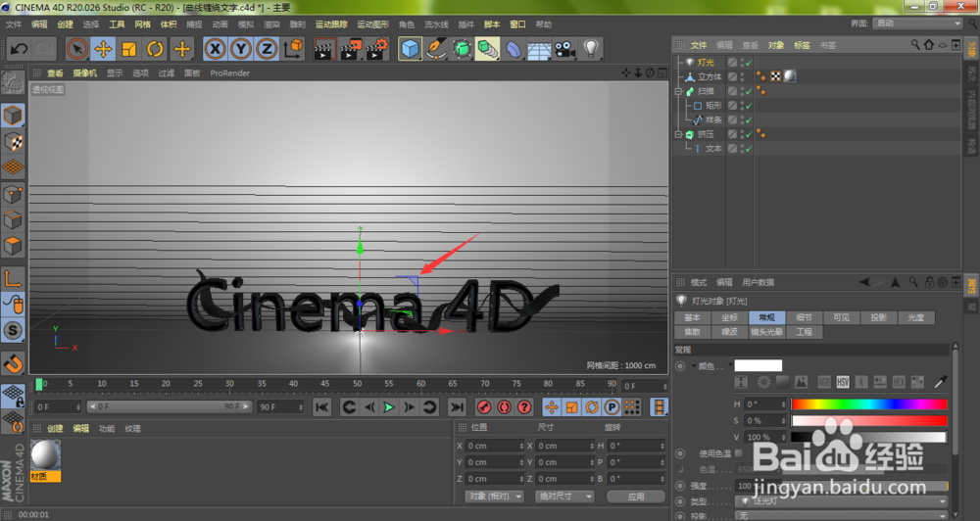
Task: Select the Live Selection tool
Action: 76,49
